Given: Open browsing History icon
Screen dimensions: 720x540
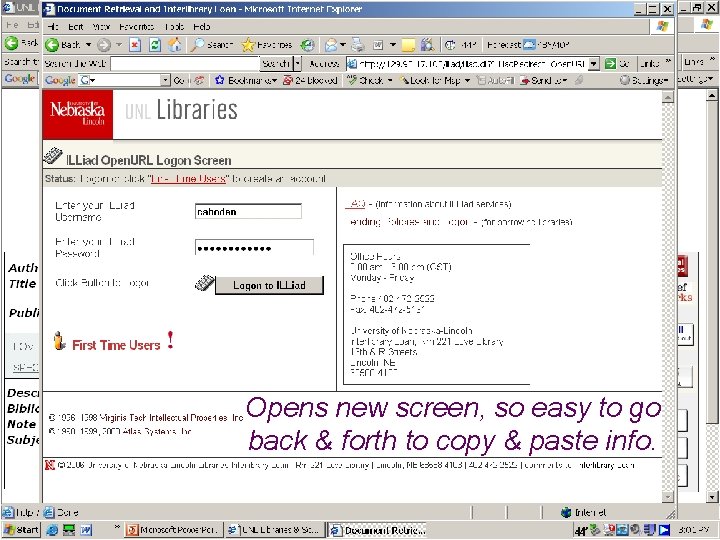Looking at the screenshot, I should click(307, 45).
